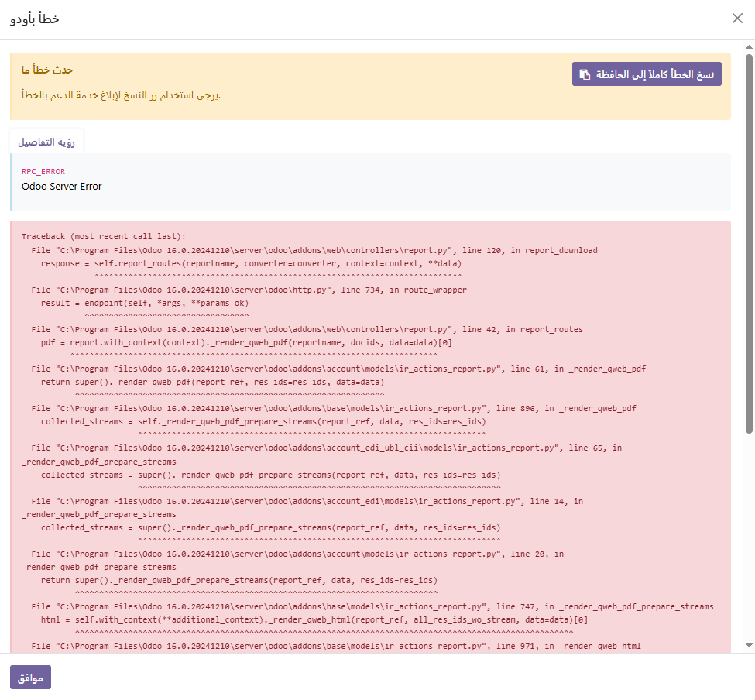The height and width of the screenshot is (700, 755).
Task: Click the 'response = self.report_routes' code line
Action: (x=252, y=264)
